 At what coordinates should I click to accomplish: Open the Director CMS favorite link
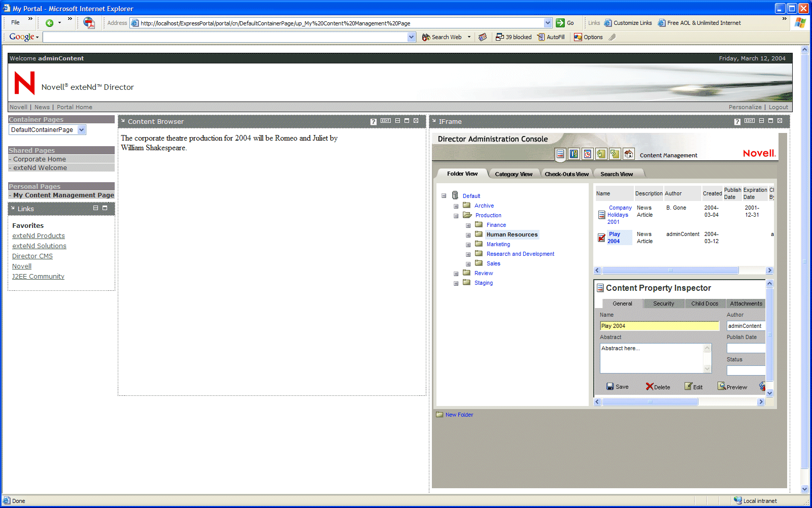coord(32,256)
